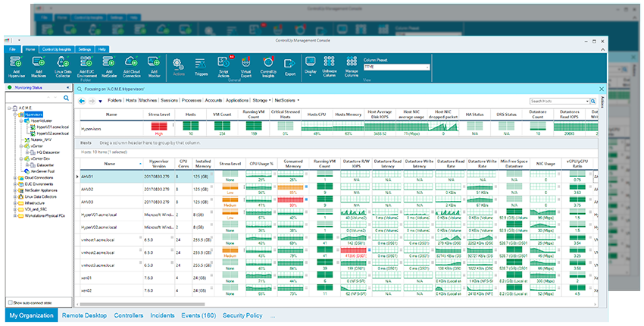Switch to the Folders view
This screenshot has height=326, width=644.
pyautogui.click(x=114, y=100)
